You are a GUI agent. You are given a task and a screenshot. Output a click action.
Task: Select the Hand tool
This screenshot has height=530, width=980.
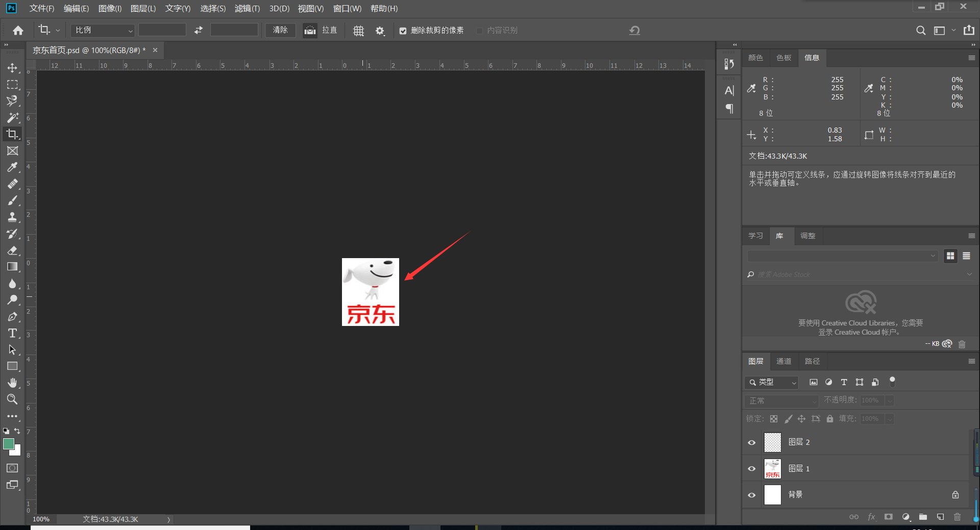coord(12,383)
